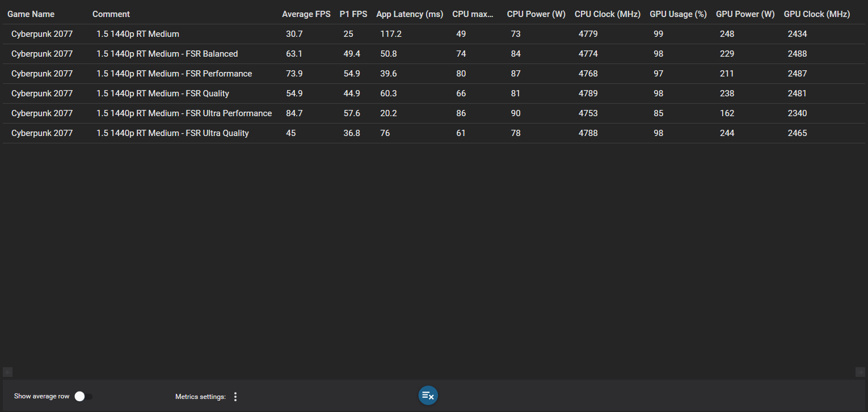Click GPU Clock value 2488
This screenshot has width=868, height=412.
tap(798, 54)
